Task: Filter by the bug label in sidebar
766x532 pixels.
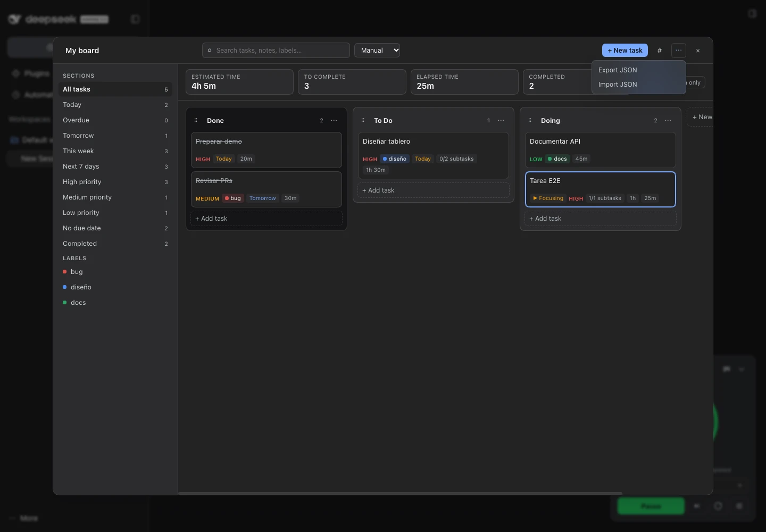Action: (x=115, y=272)
